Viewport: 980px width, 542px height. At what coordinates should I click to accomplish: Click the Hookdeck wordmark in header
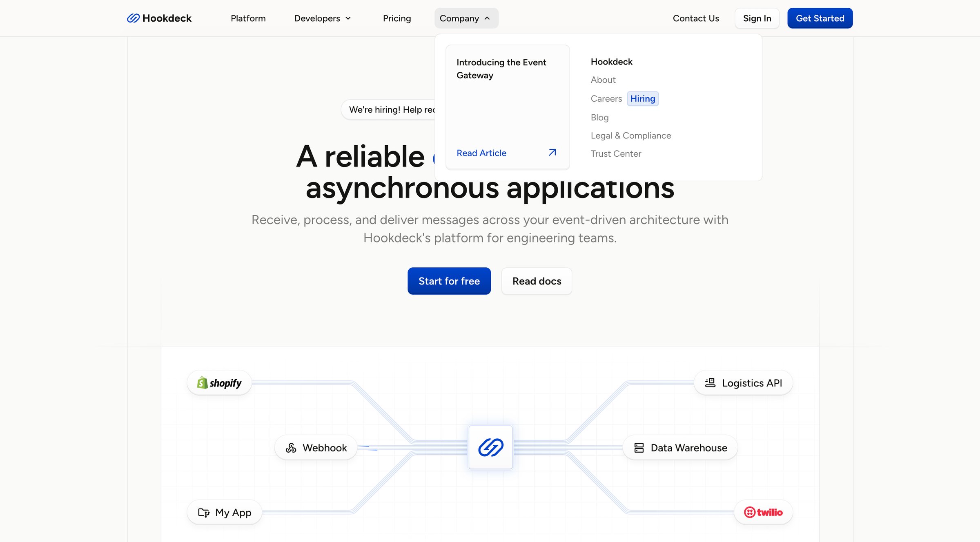coord(167,18)
